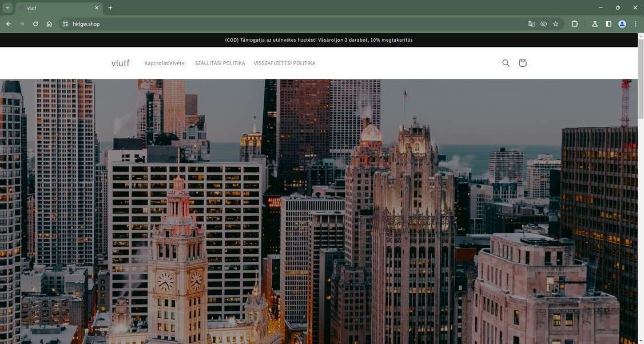The height and width of the screenshot is (344, 644).
Task: Open the site search icon
Action: [x=506, y=63]
